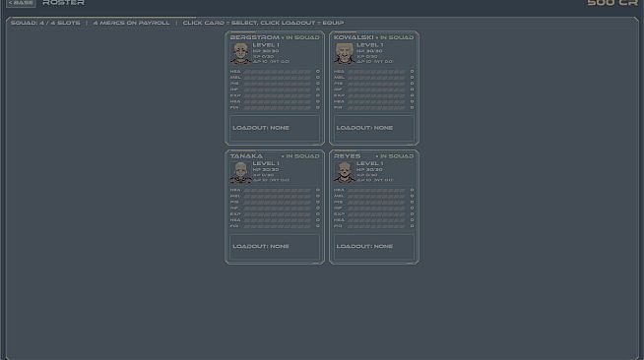This screenshot has height=360, width=644.
Task: Click Tanaka's portrait
Action: (240, 172)
